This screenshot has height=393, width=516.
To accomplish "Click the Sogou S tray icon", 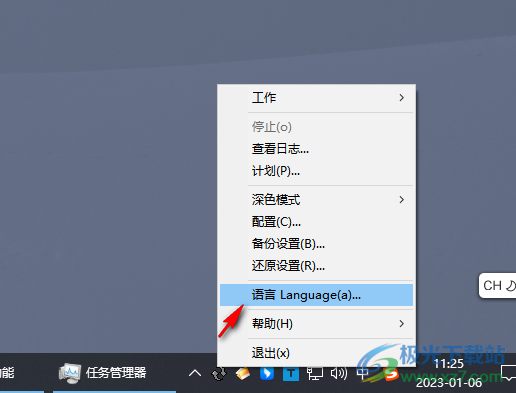I will (x=392, y=374).
